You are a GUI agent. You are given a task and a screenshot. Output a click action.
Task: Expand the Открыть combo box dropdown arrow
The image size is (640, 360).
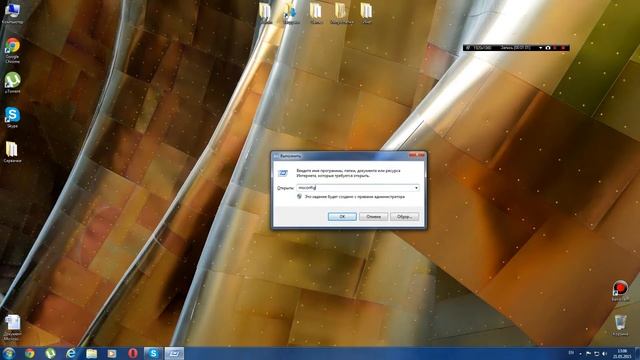pyautogui.click(x=416, y=188)
